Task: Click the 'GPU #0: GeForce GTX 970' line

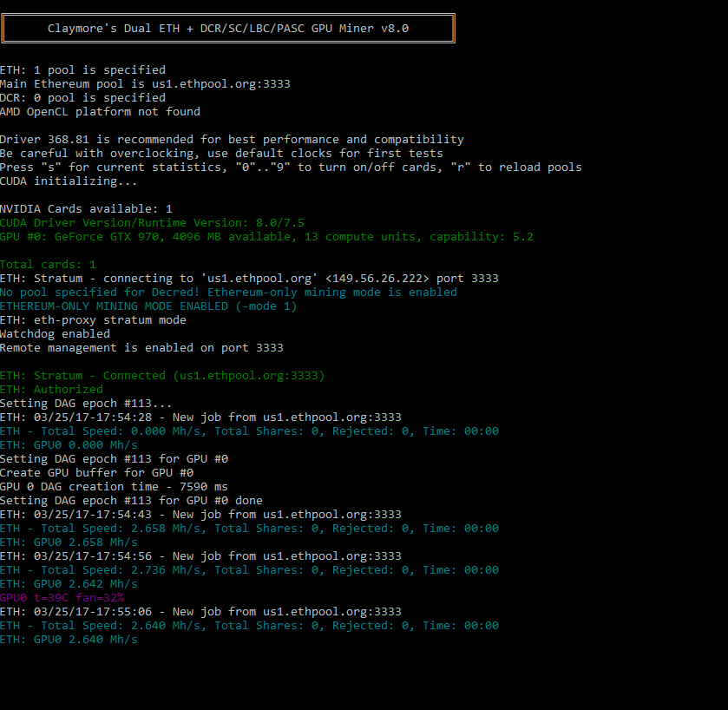Action: 266,237
